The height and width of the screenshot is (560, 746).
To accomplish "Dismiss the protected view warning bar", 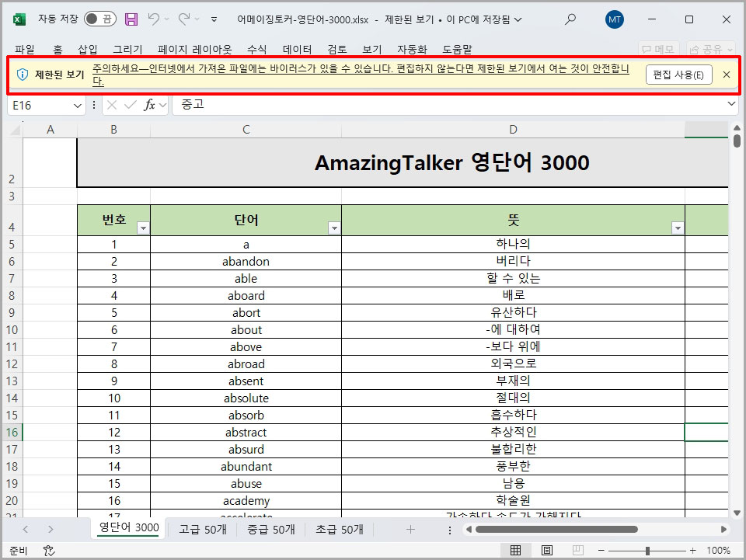I will click(726, 75).
